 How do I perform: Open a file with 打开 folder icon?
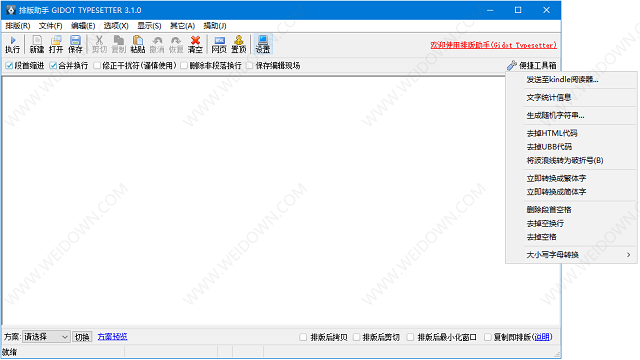click(56, 44)
